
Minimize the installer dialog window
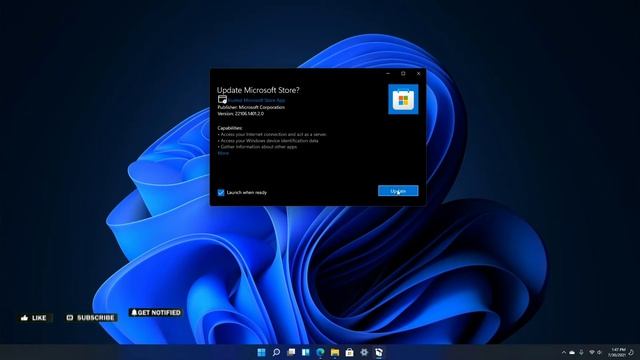(x=388, y=73)
